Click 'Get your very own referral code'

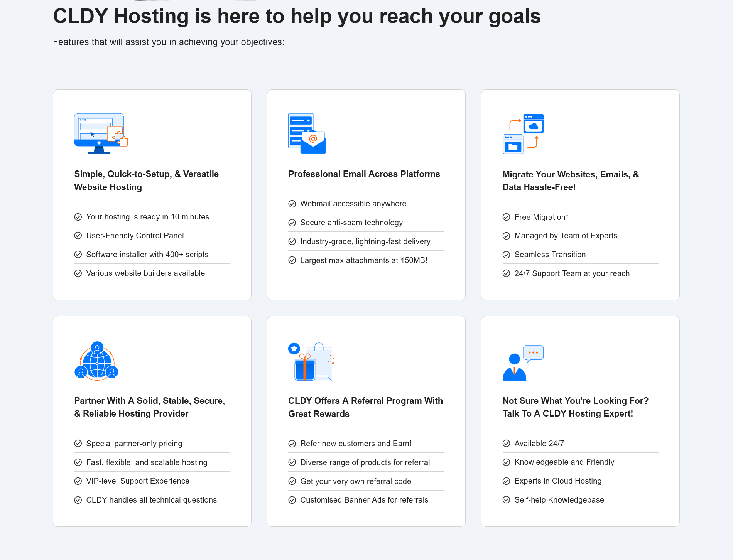[355, 481]
